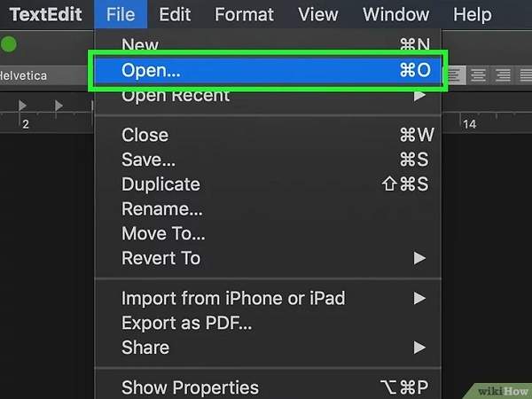Select the tab stop marker right of ruler mark 2
This screenshot has height=399, width=532.
click(59, 106)
